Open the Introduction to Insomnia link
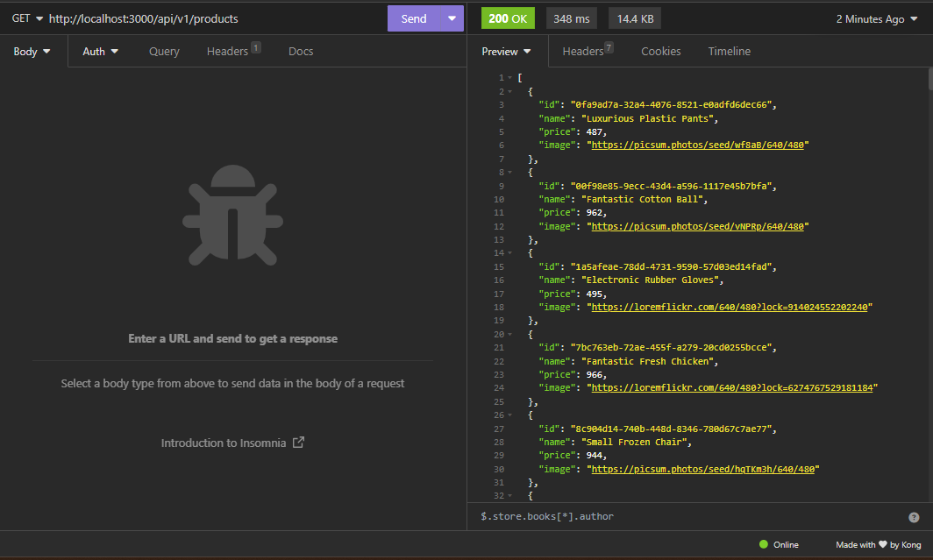 pos(224,443)
